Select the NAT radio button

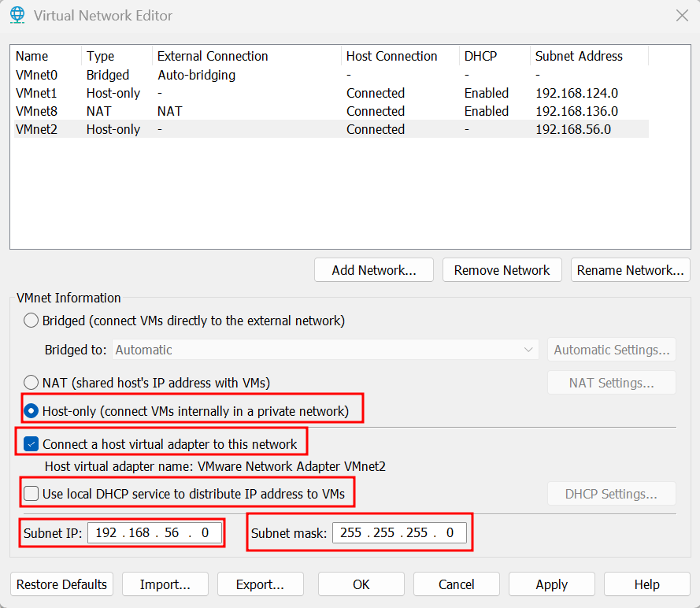[31, 383]
